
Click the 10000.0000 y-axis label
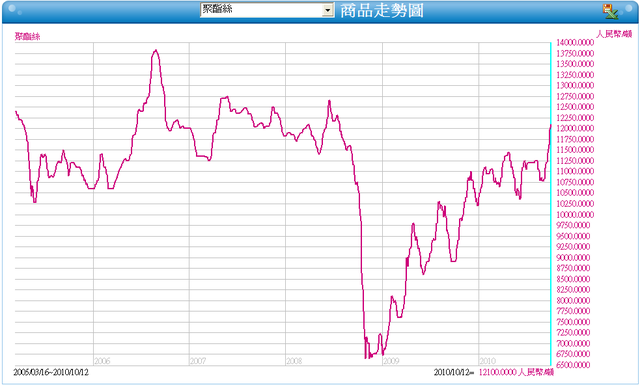pos(575,214)
